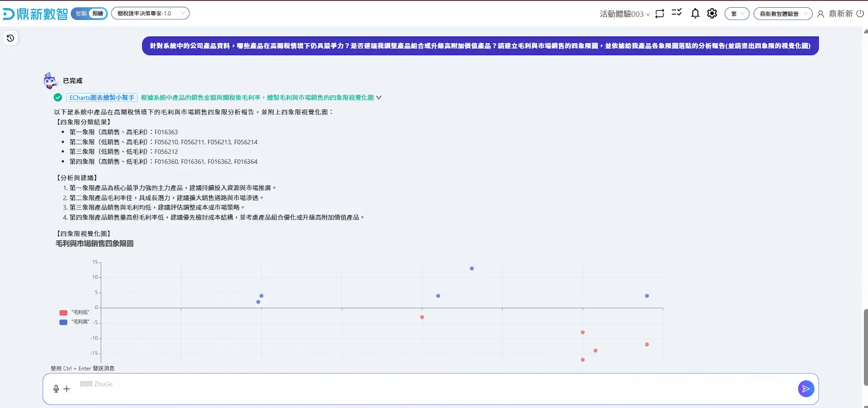This screenshot has width=868, height=408.
Task: Expand the 活動體驗003 menu
Action: coord(624,14)
